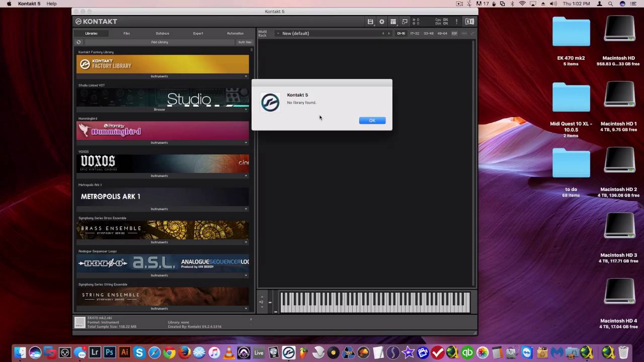Open the workspace/panel layout menu icon
644x362 pixels.
(x=393, y=22)
